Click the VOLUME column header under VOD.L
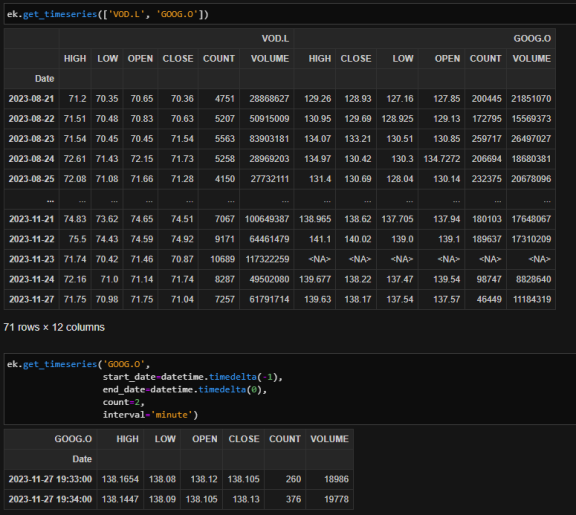The height and width of the screenshot is (515, 576). tap(270, 59)
